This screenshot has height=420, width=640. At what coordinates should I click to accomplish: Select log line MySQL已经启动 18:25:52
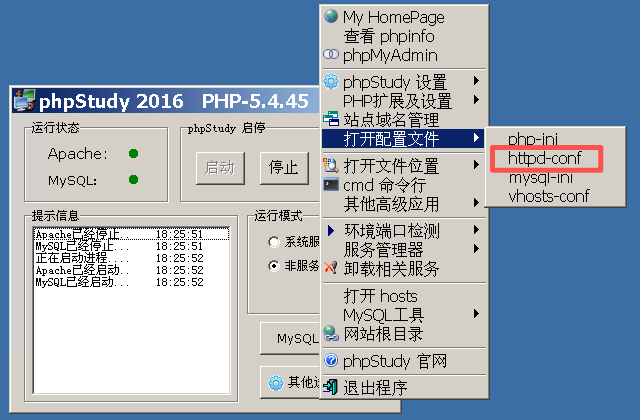(131, 282)
